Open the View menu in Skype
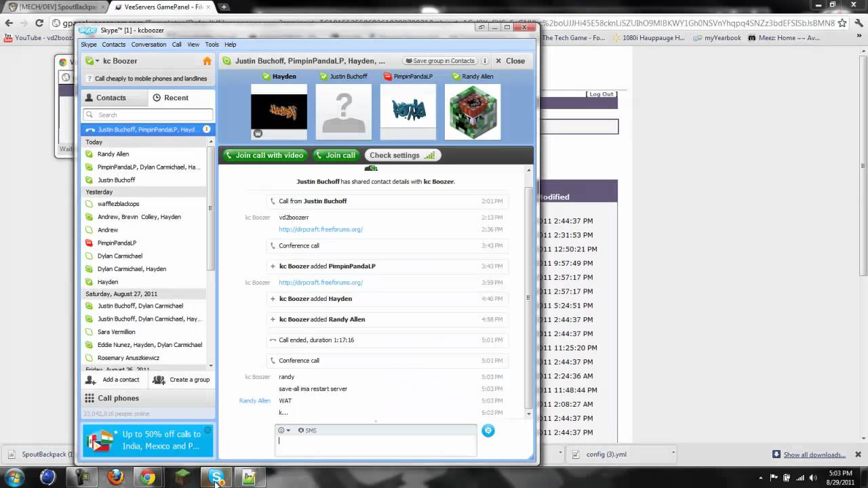The height and width of the screenshot is (488, 868). [x=193, y=45]
